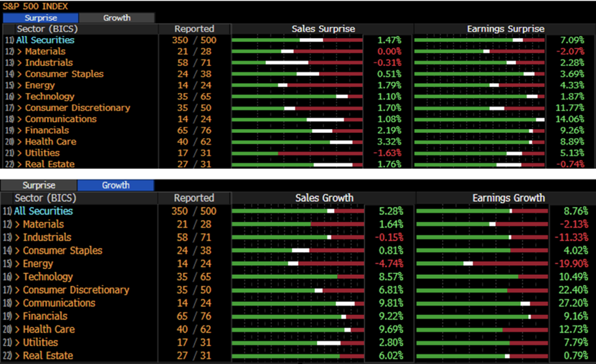Expand Energy row in Growth table

pos(18,264)
